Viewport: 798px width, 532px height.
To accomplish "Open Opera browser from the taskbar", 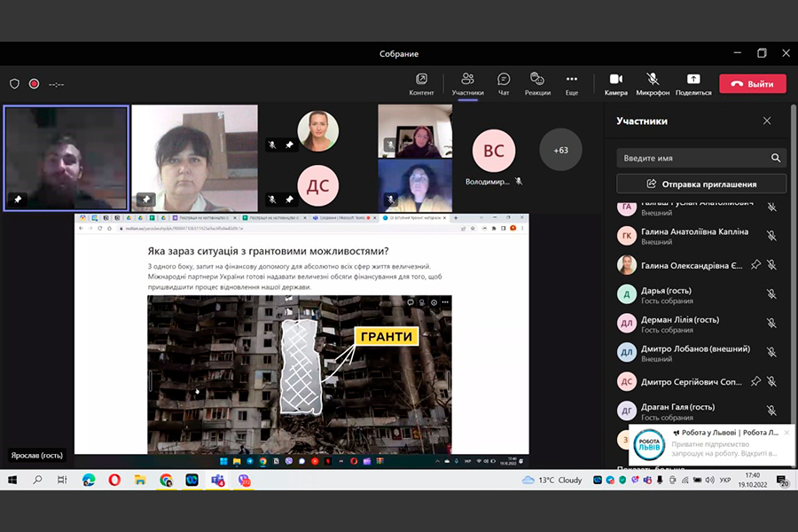I will 114,480.
